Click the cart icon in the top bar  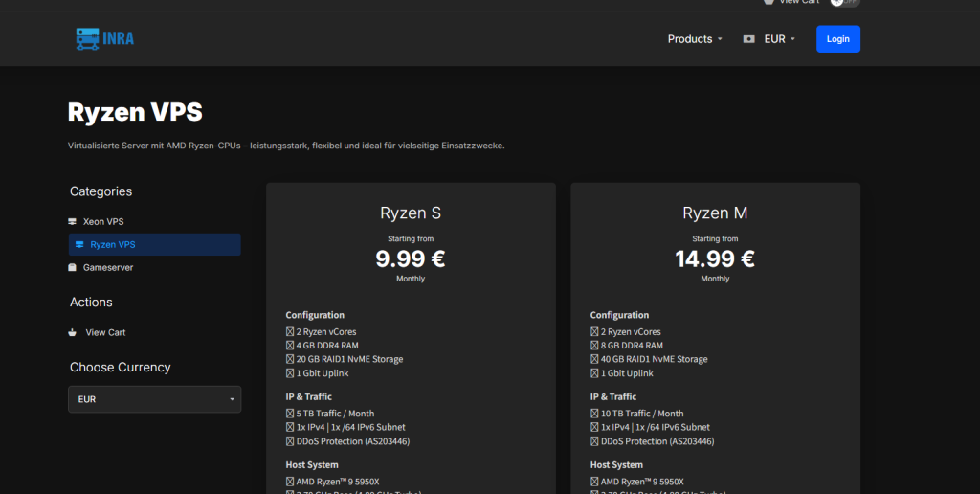click(768, 2)
